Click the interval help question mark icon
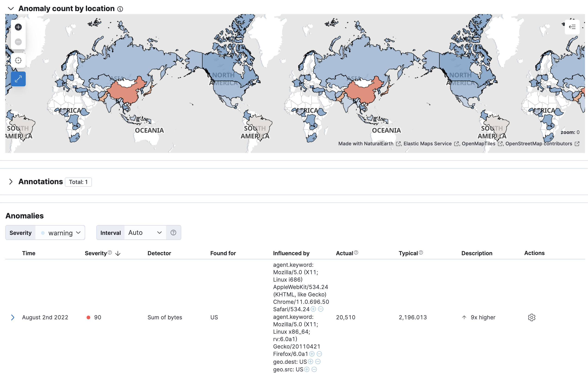This screenshot has height=373, width=588. (x=174, y=233)
